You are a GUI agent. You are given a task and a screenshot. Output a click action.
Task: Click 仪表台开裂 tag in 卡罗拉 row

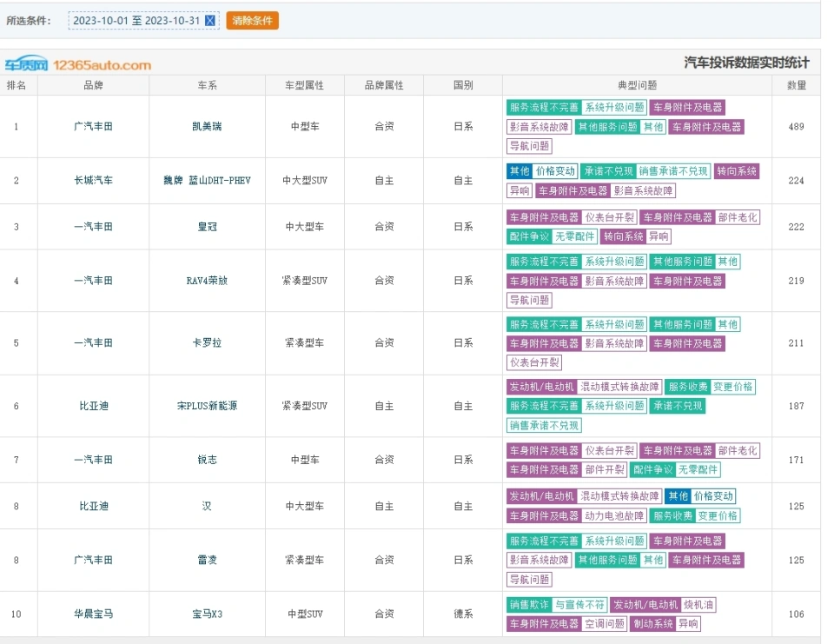pyautogui.click(x=534, y=363)
